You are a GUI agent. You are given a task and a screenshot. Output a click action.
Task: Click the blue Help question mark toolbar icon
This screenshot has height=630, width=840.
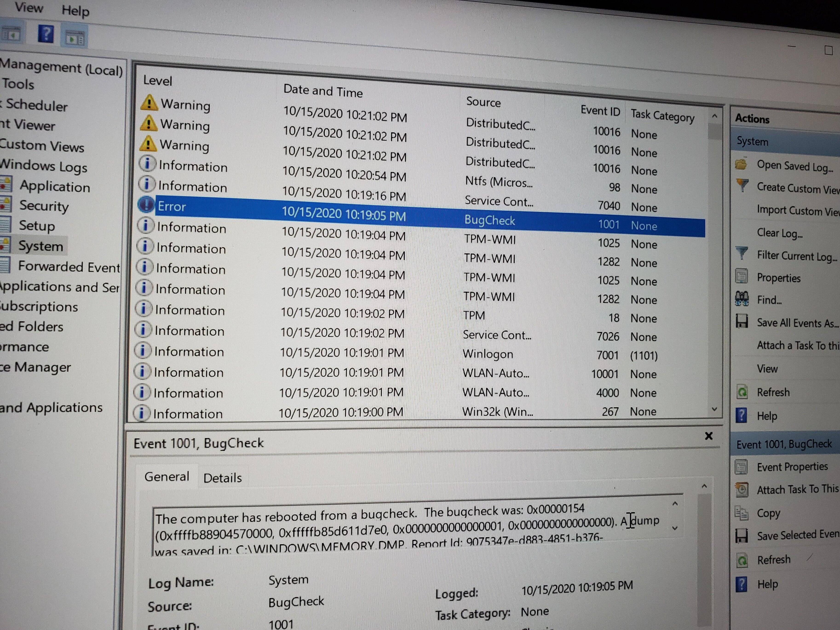[x=46, y=34]
